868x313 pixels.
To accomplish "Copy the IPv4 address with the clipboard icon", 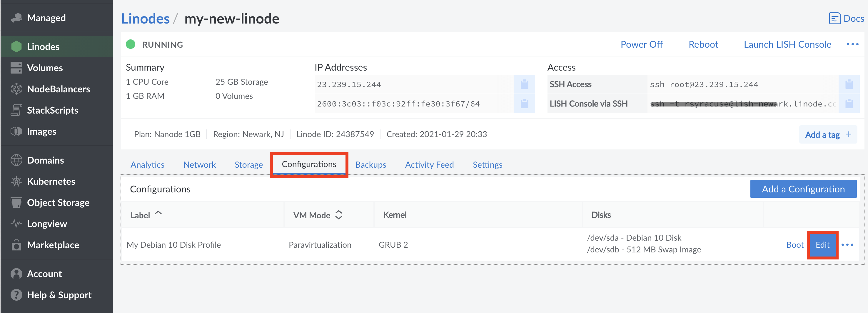I will point(524,84).
